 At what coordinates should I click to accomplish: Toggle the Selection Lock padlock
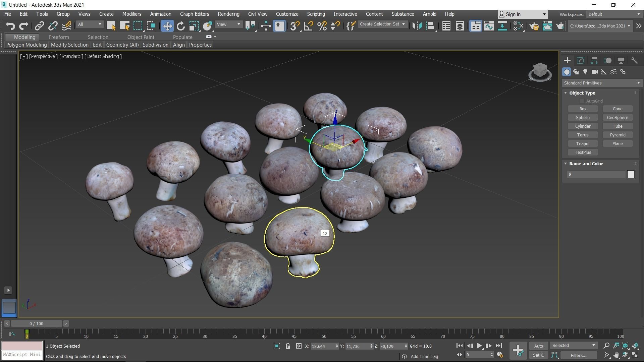287,346
